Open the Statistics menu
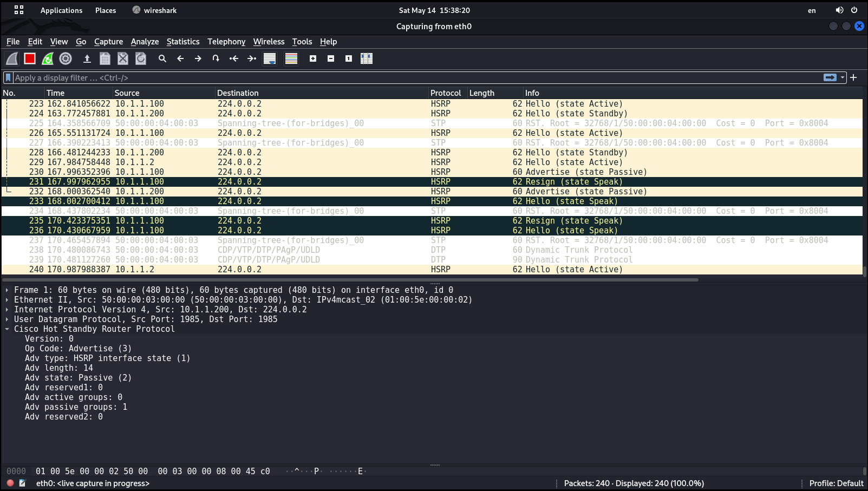 click(x=182, y=42)
